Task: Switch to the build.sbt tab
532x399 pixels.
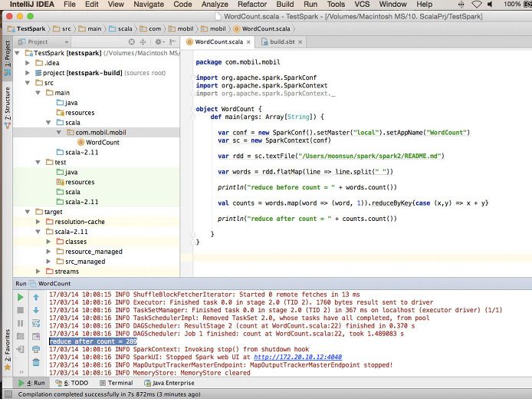Action: (282, 41)
